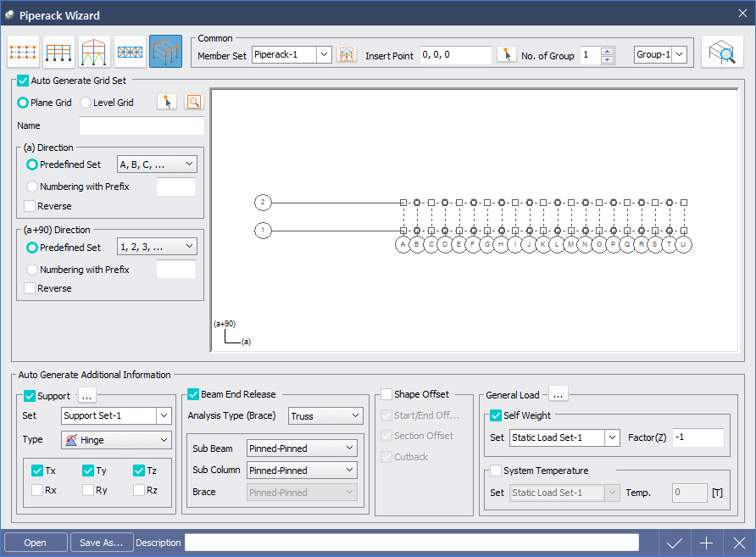Pick the insert point with the cursor icon
The width and height of the screenshot is (756, 557).
(x=506, y=55)
